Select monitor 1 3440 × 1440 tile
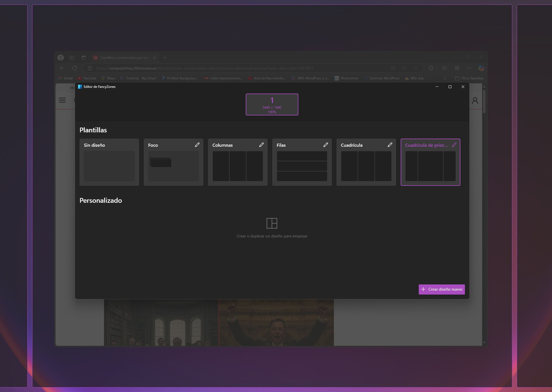 click(272, 105)
